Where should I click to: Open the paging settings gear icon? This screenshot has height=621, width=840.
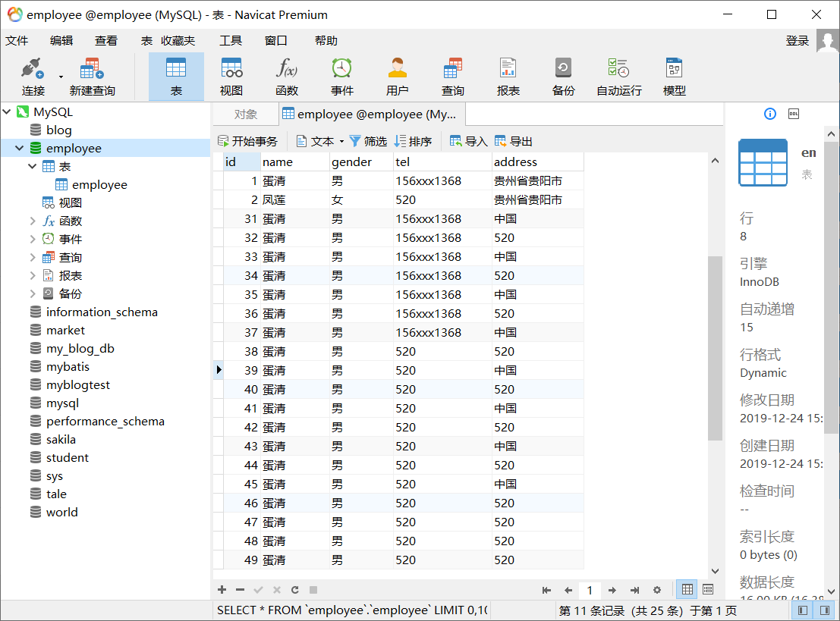(657, 590)
